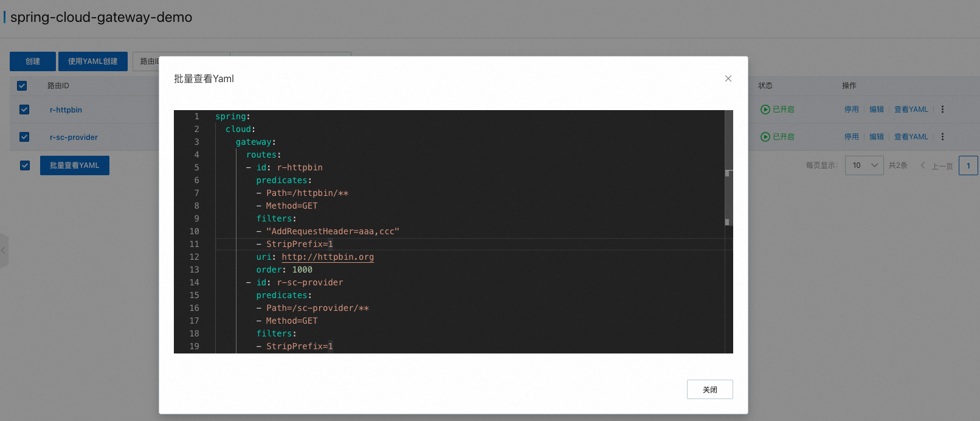Click 停用 for the r-httpbin row
The height and width of the screenshot is (421, 980).
[x=852, y=110]
